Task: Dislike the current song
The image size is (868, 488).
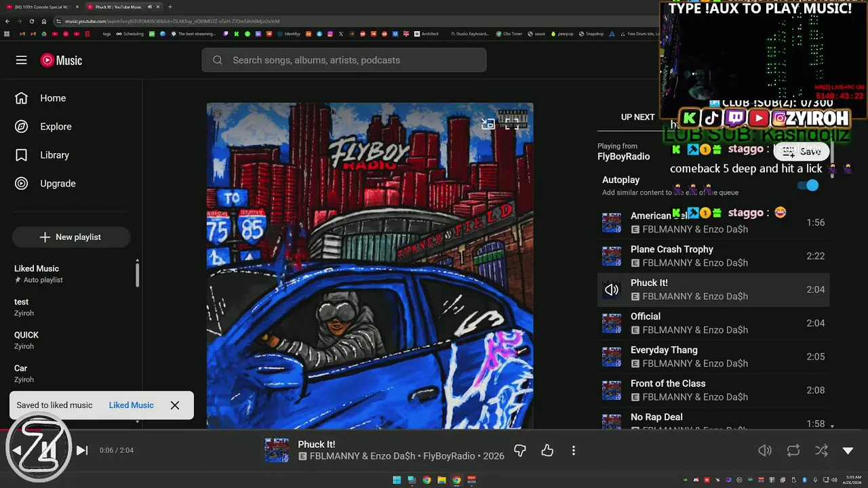Action: (x=520, y=451)
